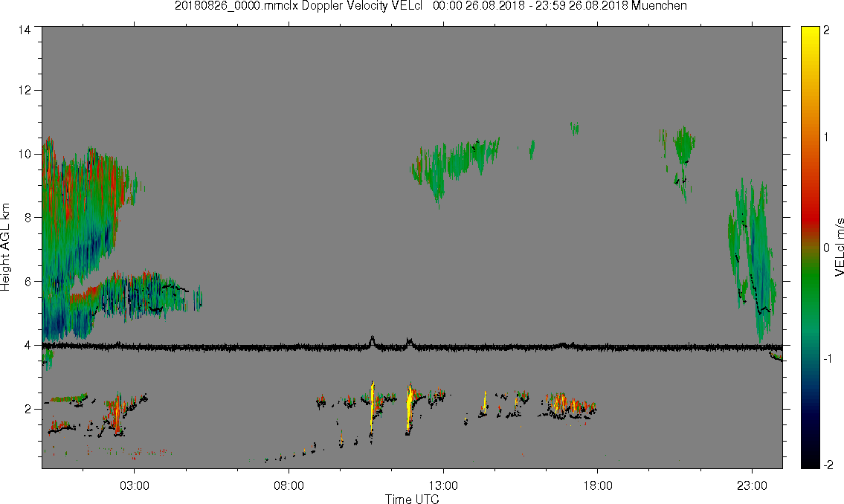Screen dimensions: 844x504
Task: Click the 10 km height tick label
Action: coord(25,155)
